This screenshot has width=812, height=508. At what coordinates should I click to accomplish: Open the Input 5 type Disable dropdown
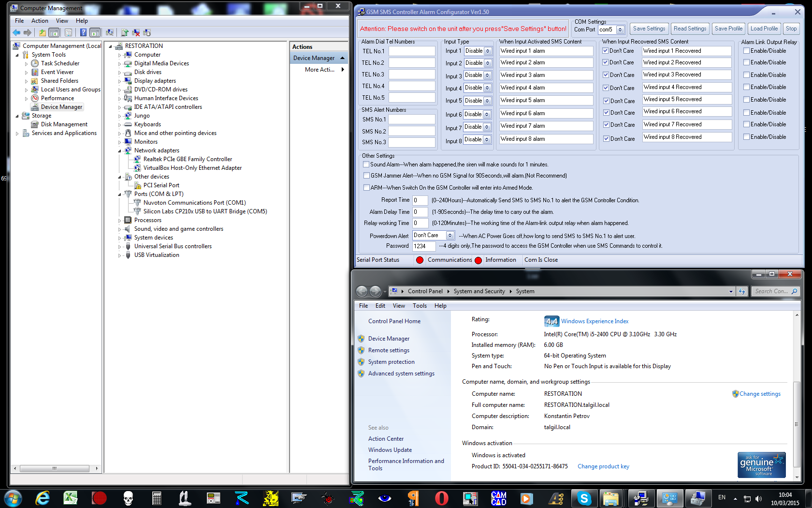[x=487, y=101]
